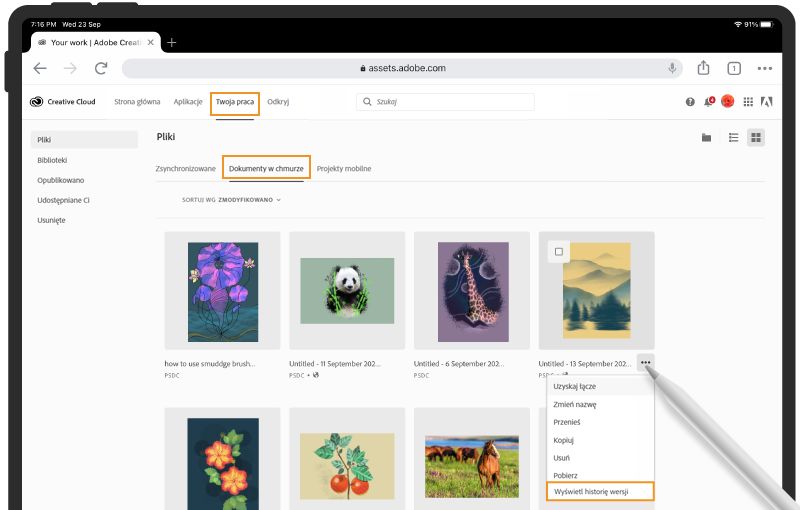Screen dimensions: 800x510
Task: Open the Projekty mobilne tab
Action: click(344, 169)
